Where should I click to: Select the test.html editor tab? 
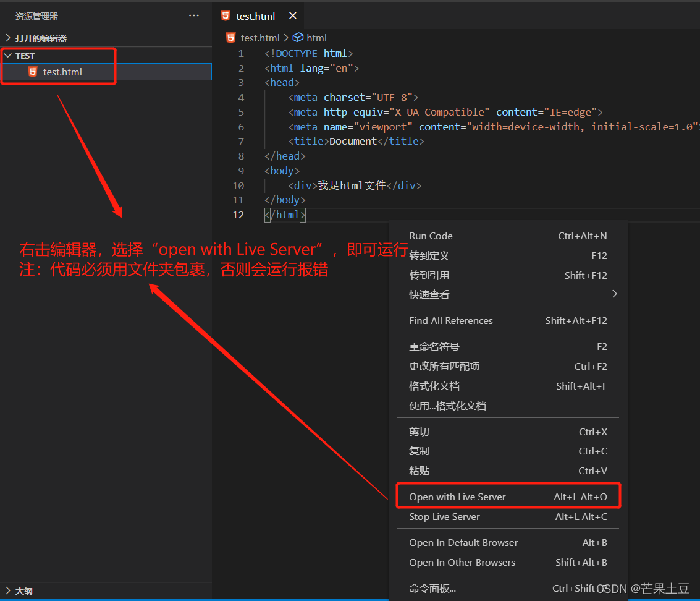[x=258, y=15]
